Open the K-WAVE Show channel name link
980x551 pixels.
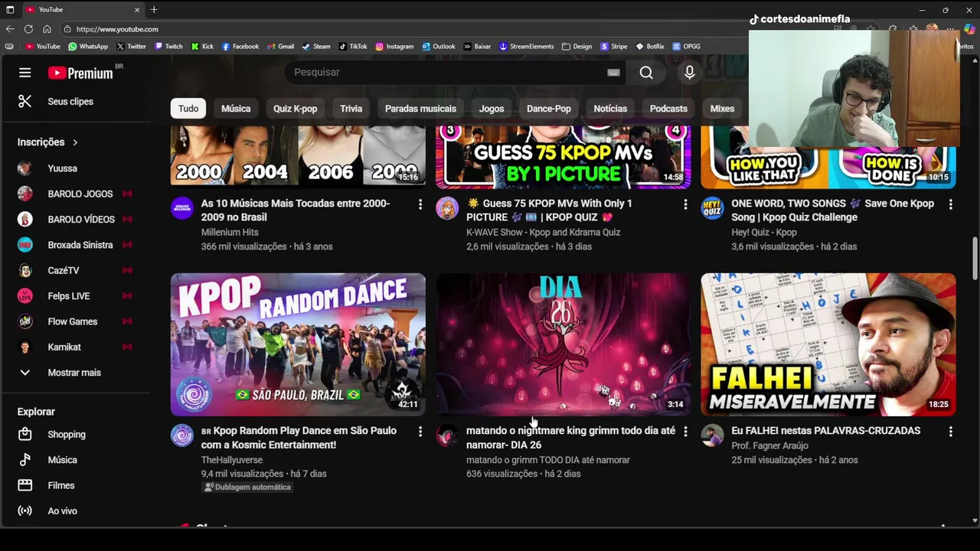tap(543, 233)
